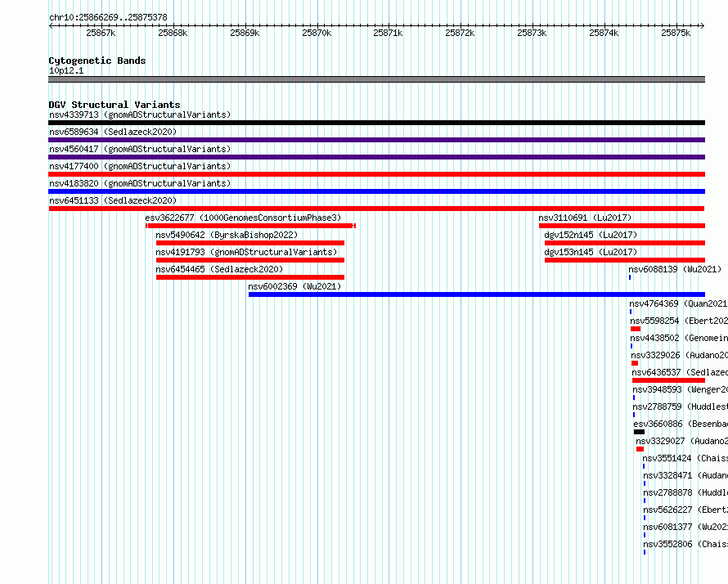728x584 pixels.
Task: Select the dgv152n145 red variant bar
Action: point(625,243)
